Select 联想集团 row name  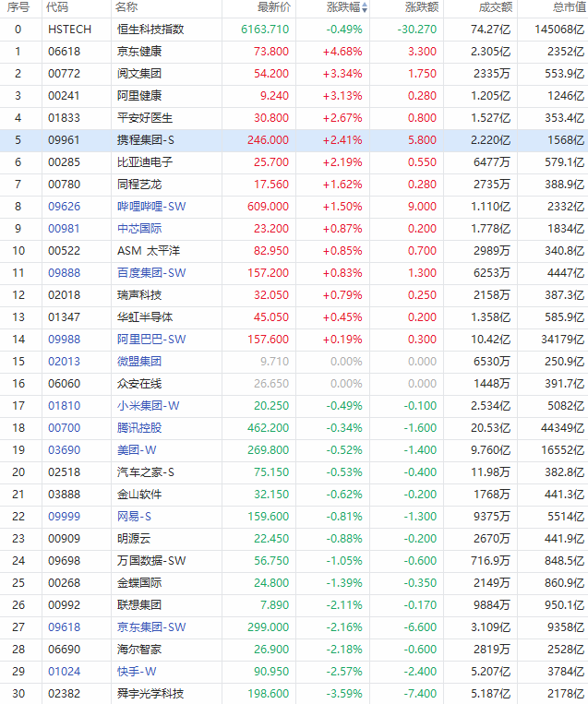pos(139,605)
